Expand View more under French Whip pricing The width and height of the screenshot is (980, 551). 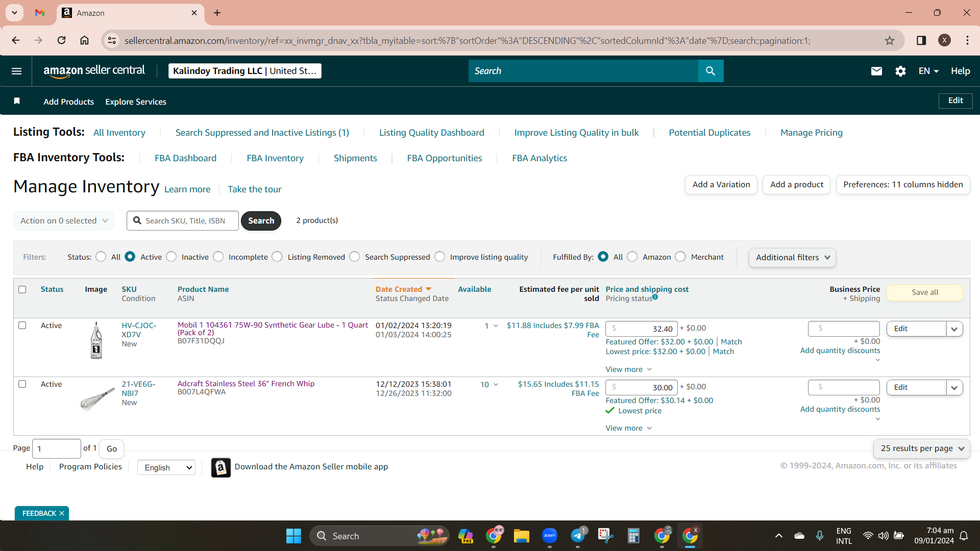pos(629,428)
